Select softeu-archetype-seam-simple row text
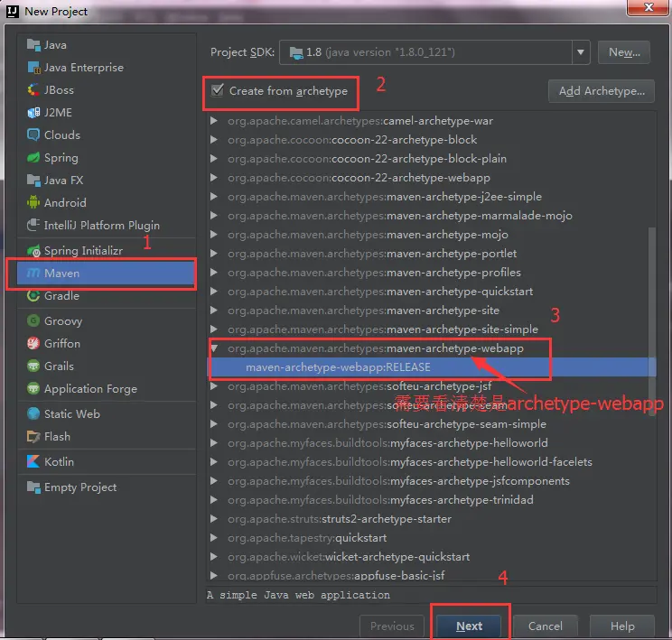Screen dimensions: 672x640 387,424
